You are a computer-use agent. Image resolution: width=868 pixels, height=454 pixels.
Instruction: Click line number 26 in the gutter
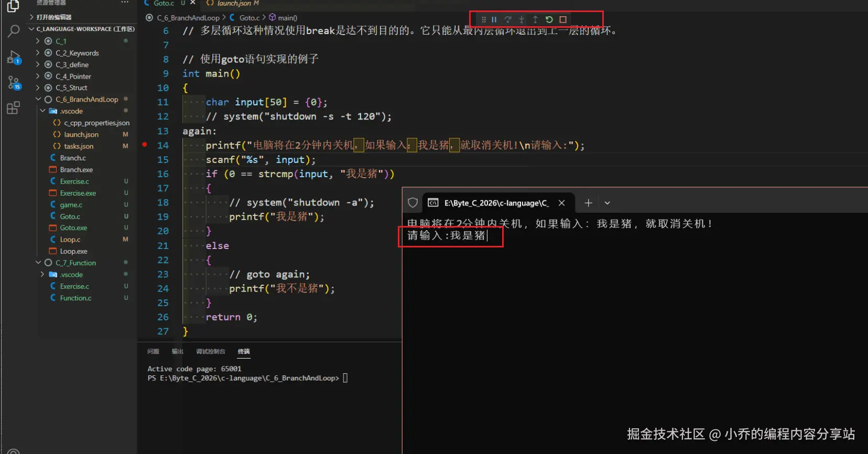(163, 317)
